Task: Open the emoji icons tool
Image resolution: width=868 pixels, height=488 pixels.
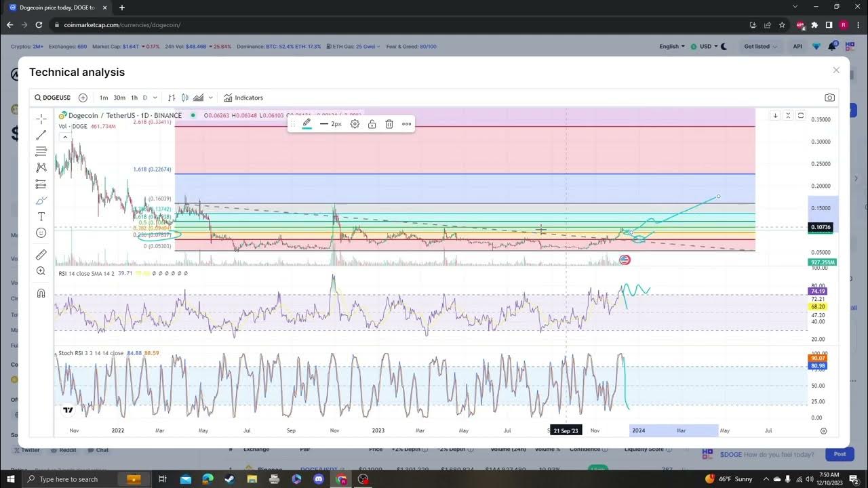Action: pos(41,233)
